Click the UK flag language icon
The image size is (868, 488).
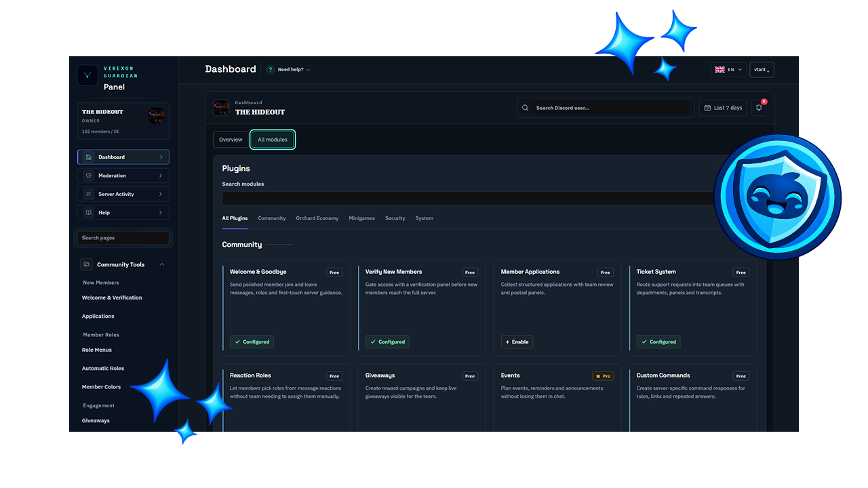tap(719, 70)
